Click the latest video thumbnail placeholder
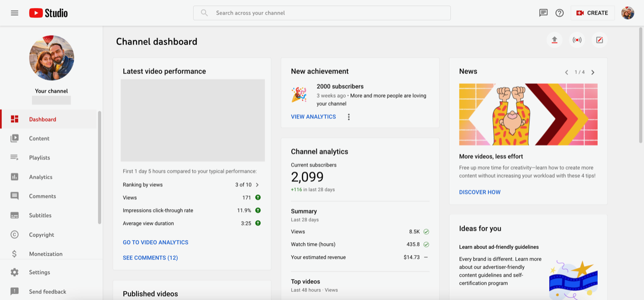The image size is (644, 300). 193,120
